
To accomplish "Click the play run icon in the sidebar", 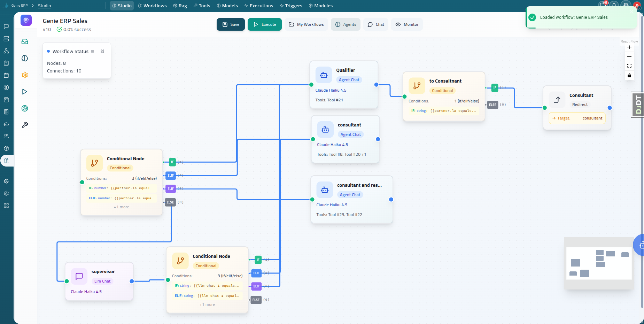I will (25, 91).
